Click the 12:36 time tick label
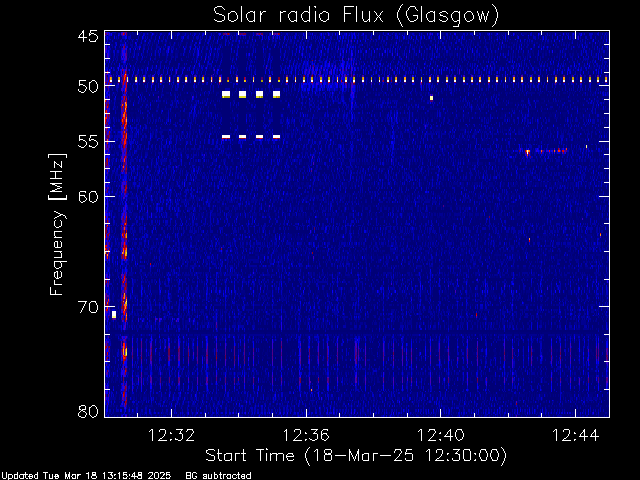 click(x=306, y=435)
